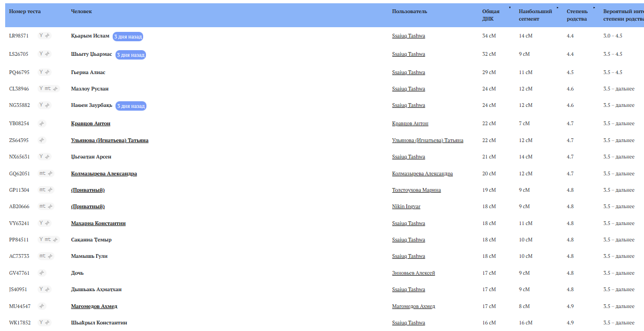Open the Ульянова (Игнатьева) Татьяна person link
Image resolution: width=644 pixels, height=331 pixels.
[109, 141]
